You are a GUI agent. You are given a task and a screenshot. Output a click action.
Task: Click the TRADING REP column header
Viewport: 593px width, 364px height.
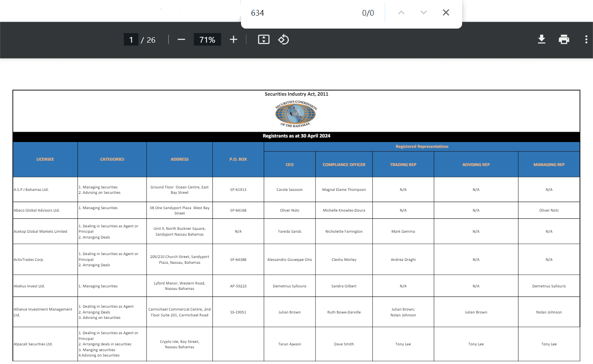[x=403, y=165]
